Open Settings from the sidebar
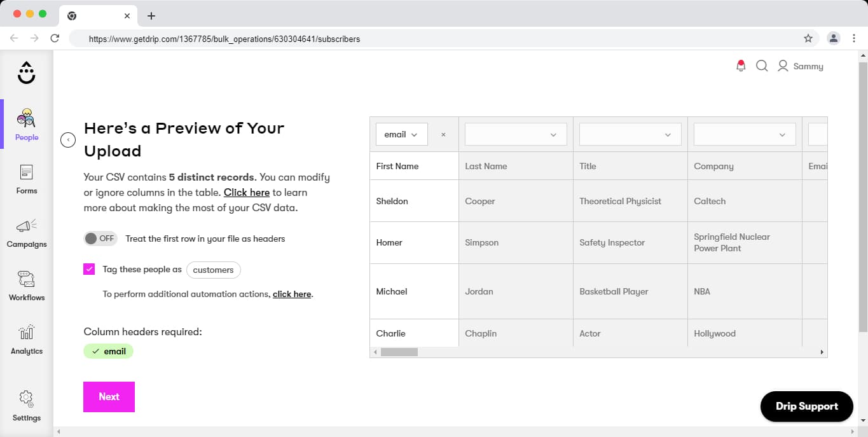The width and height of the screenshot is (868, 437). coord(27,406)
